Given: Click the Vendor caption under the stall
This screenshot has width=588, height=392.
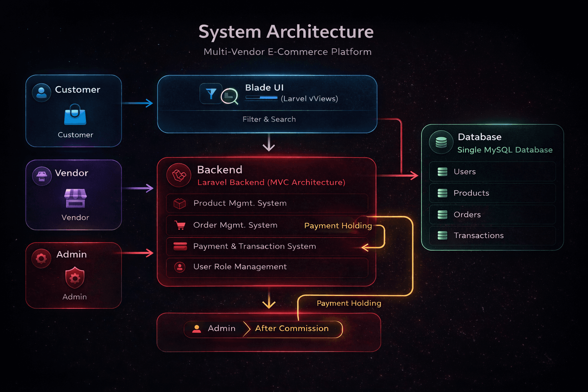Looking at the screenshot, I should 75,217.
